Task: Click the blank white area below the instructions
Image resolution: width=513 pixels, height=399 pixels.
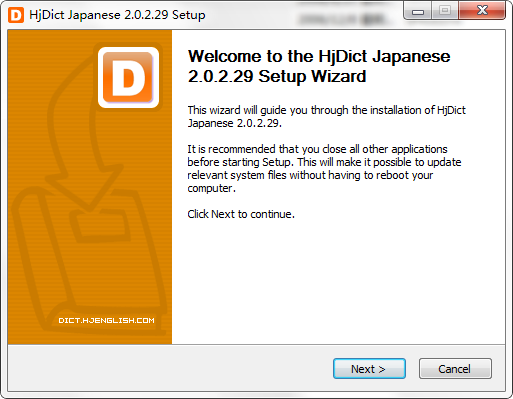Action: 337,283
